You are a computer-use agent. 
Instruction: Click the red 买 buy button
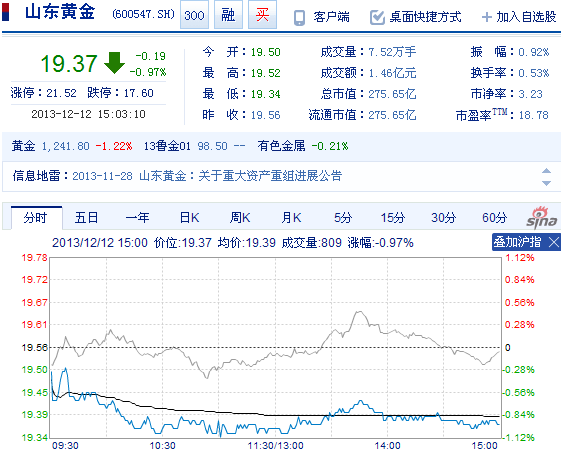tap(262, 15)
